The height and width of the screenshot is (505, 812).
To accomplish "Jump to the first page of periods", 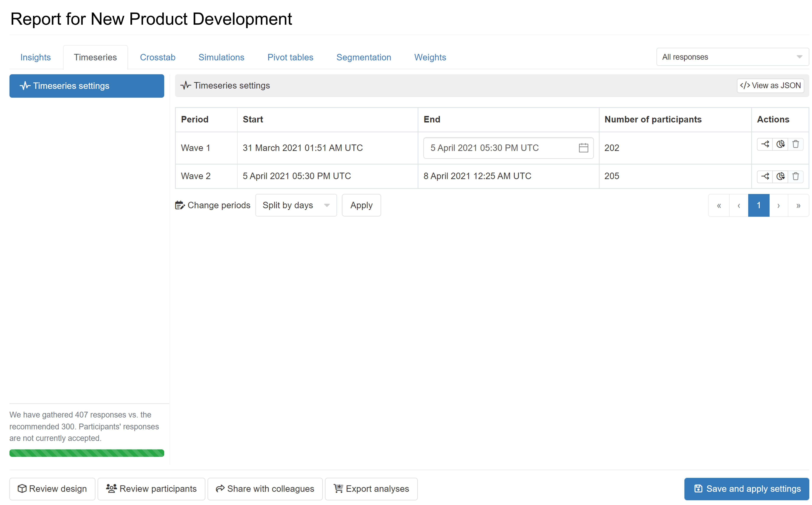I will point(719,205).
